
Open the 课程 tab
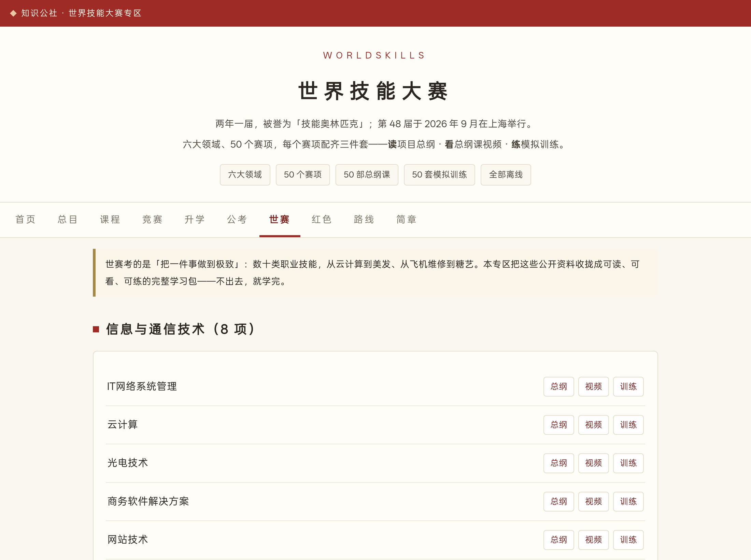(x=110, y=220)
